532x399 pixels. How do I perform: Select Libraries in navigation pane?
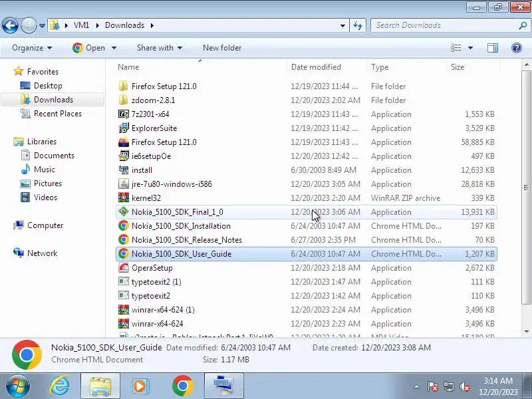pyautogui.click(x=35, y=142)
